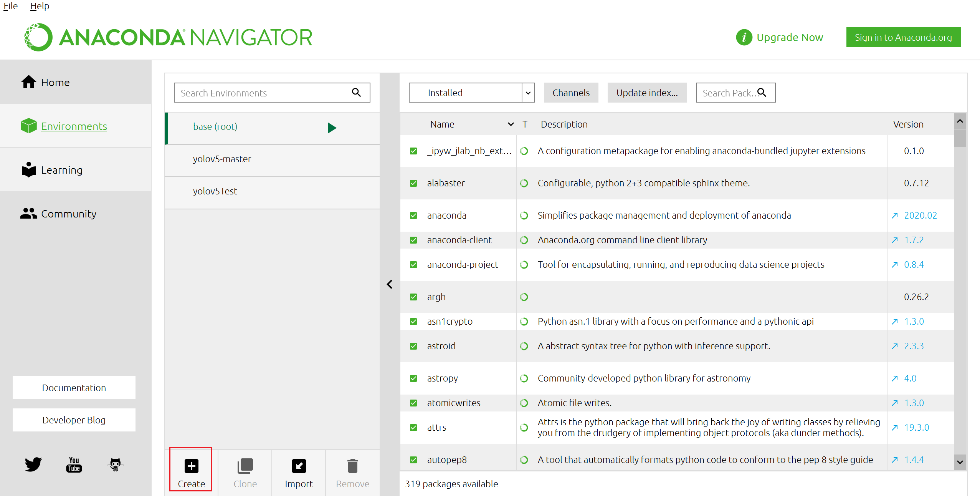Viewport: 980px width, 496px height.
Task: Click the Anaconda Navigator logo
Action: (x=168, y=37)
